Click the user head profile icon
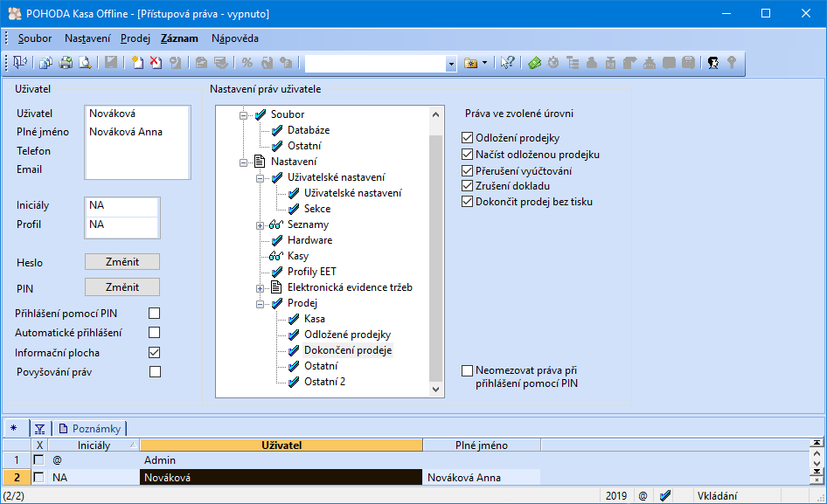Viewport: 827px width, 504px height. coord(713,63)
